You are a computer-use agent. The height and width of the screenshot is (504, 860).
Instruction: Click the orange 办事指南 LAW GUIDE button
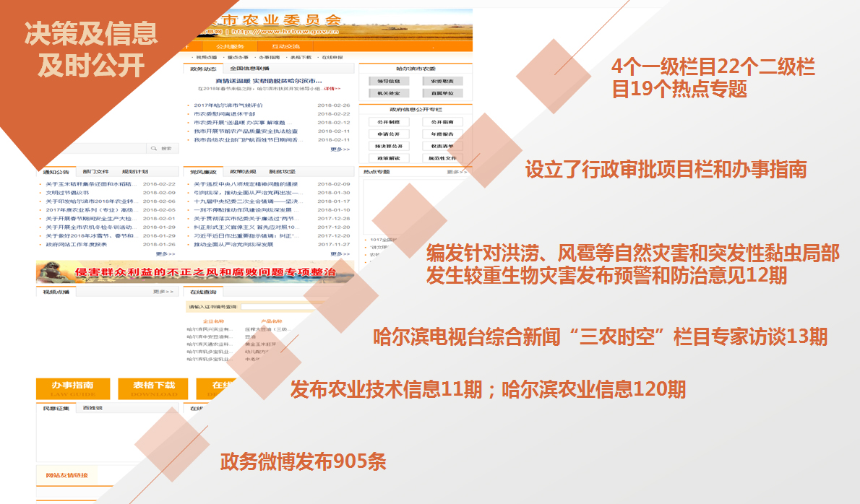tap(73, 388)
